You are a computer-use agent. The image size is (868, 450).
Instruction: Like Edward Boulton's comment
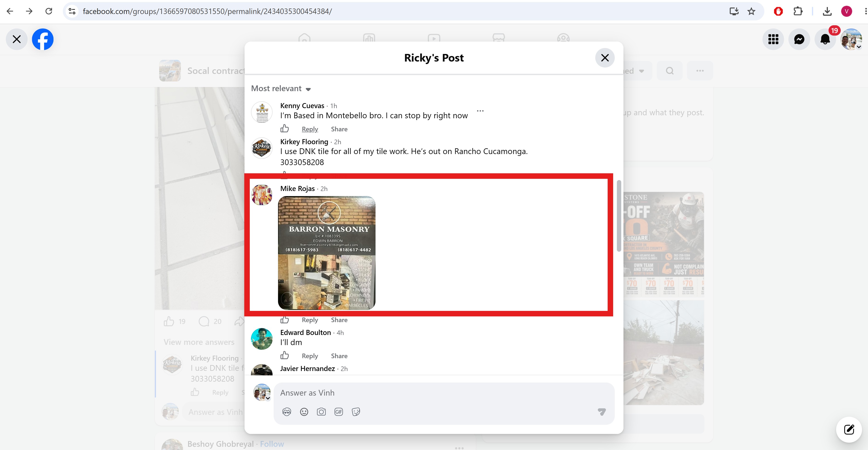[x=285, y=356]
